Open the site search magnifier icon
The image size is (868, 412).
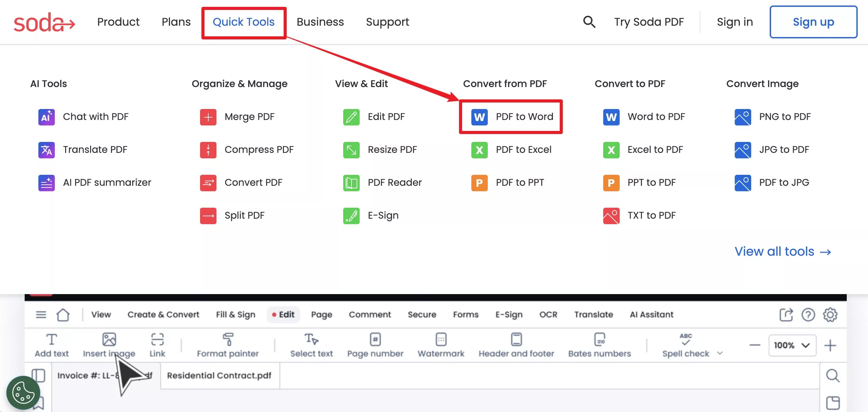[589, 22]
